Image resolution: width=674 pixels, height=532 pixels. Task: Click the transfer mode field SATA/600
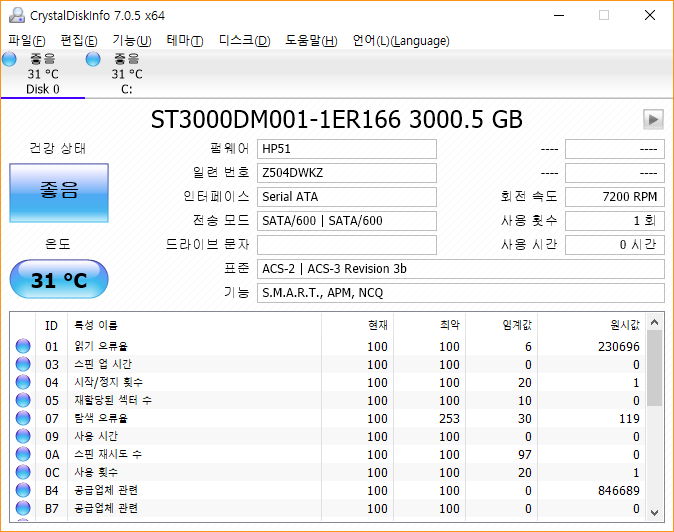point(347,221)
